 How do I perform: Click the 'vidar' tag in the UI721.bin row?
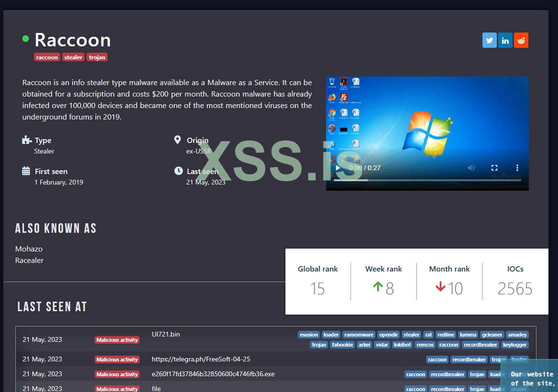tap(382, 345)
